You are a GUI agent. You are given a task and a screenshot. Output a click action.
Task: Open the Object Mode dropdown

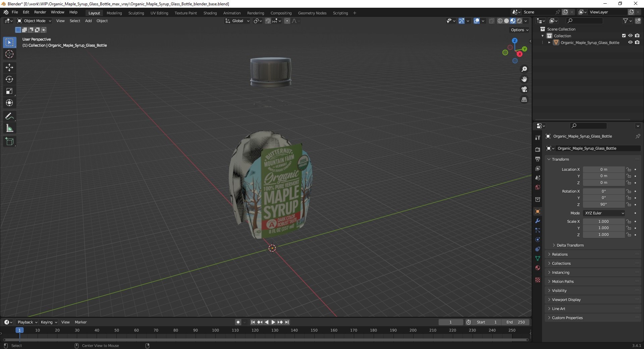point(34,21)
